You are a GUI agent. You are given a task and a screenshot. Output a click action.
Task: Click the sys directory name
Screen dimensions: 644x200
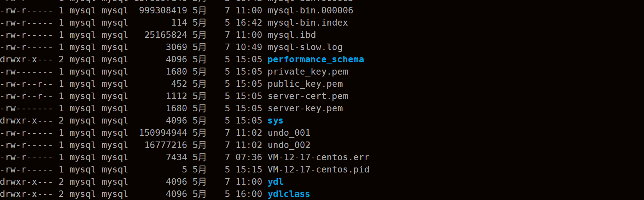tap(275, 121)
